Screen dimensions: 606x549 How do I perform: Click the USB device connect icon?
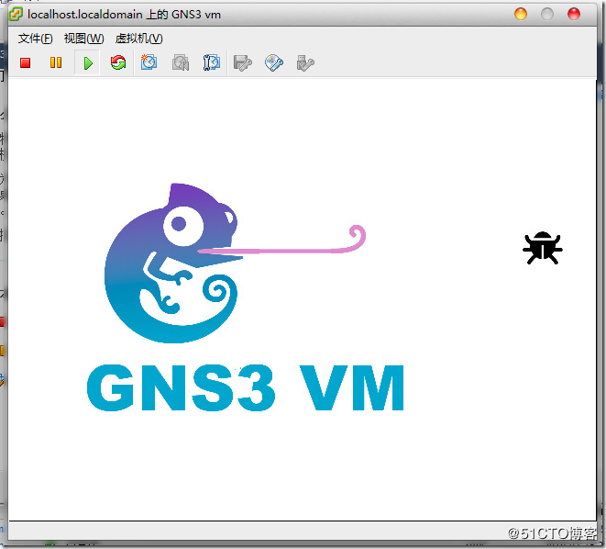(x=305, y=63)
